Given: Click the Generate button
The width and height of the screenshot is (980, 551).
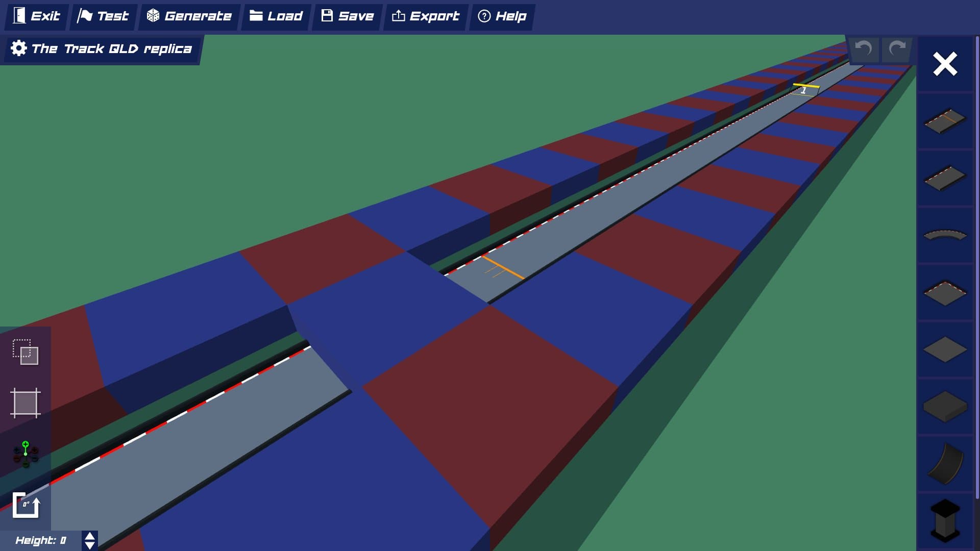Looking at the screenshot, I should (189, 16).
